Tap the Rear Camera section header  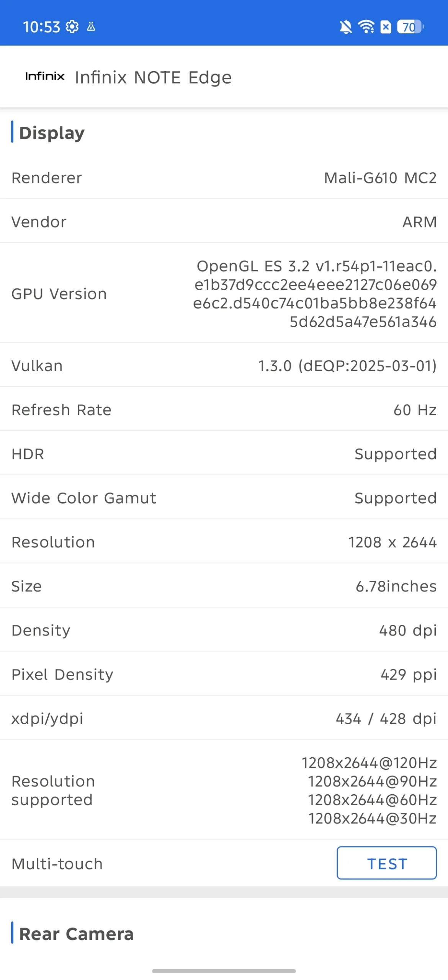click(76, 934)
